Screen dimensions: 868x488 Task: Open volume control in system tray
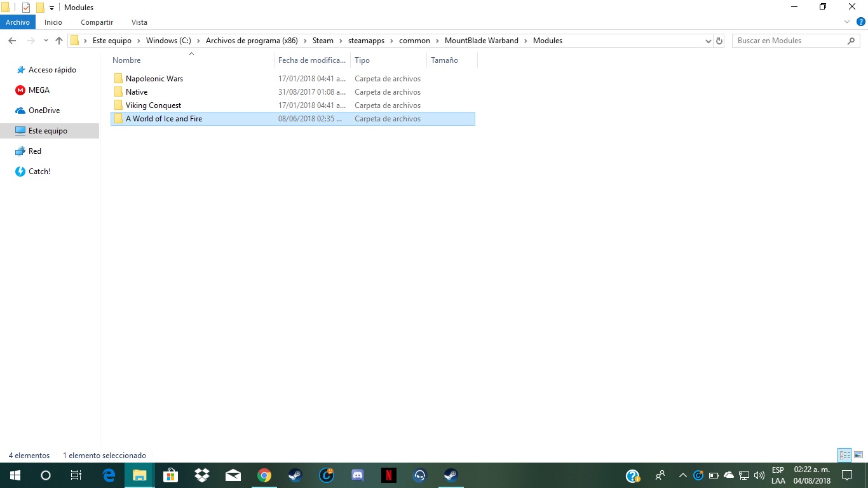pos(759,475)
